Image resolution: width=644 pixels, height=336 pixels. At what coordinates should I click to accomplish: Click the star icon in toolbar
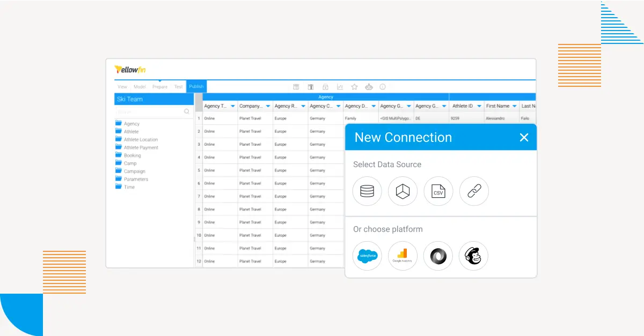[354, 87]
